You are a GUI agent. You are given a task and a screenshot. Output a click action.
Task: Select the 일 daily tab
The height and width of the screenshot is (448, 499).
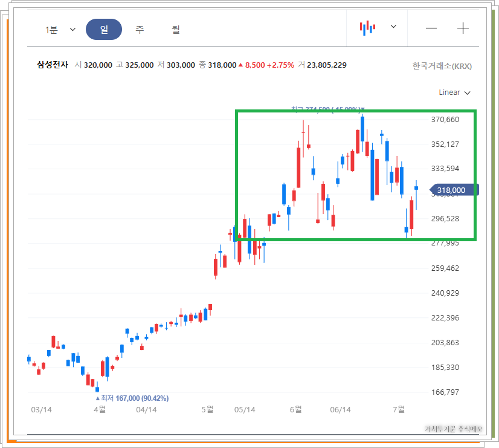tap(104, 29)
